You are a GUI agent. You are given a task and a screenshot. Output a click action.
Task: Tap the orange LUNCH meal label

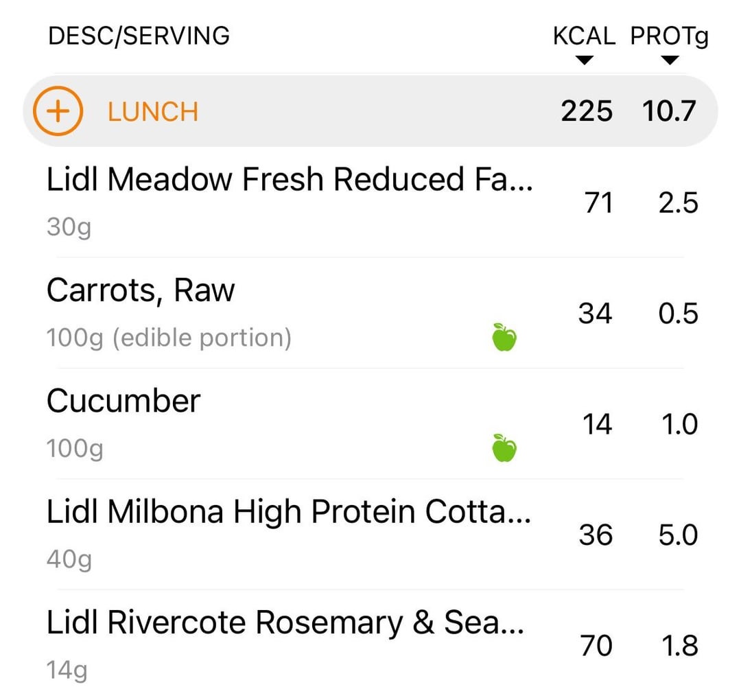point(153,112)
